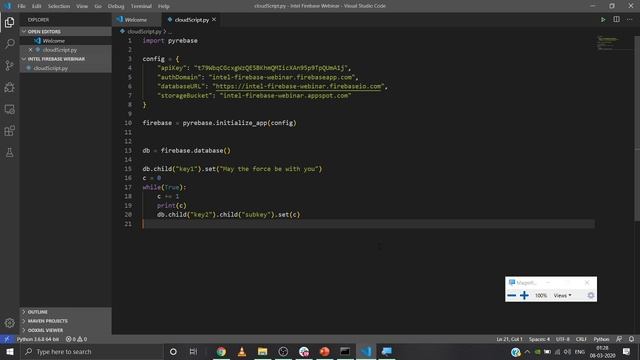Open the Go menu
Viewport: 640px width, 360px height.
98,6
